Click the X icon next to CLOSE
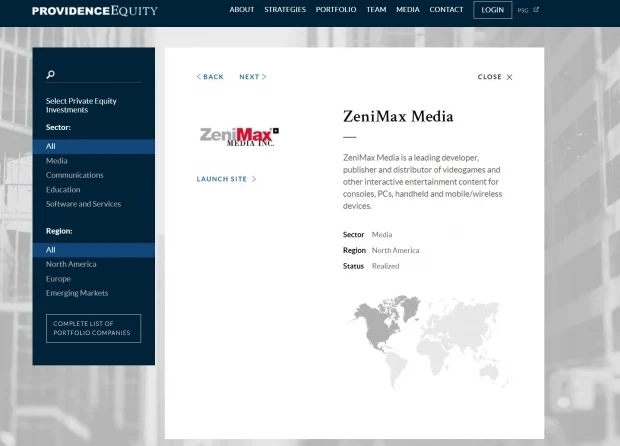This screenshot has width=620, height=446. pyautogui.click(x=509, y=77)
